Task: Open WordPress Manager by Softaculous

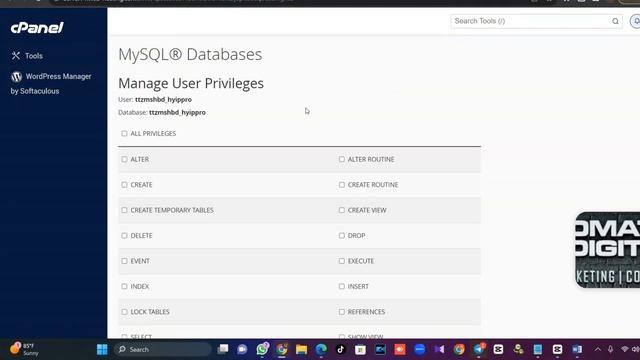Action: (51, 83)
